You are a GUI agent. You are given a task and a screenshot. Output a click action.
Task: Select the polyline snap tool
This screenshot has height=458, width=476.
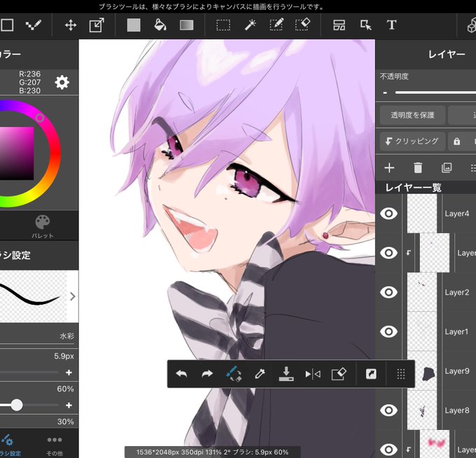34,25
